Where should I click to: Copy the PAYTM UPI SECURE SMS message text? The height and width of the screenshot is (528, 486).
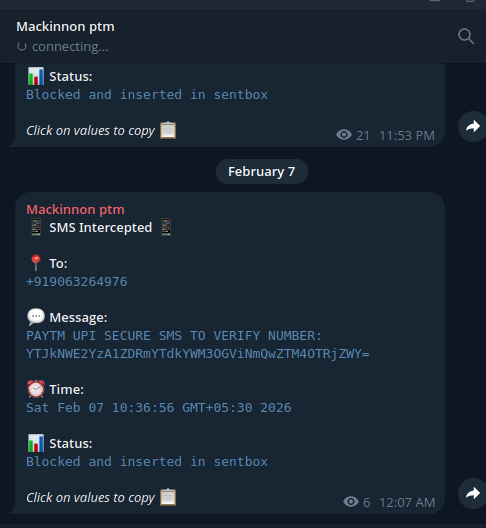[x=198, y=344]
